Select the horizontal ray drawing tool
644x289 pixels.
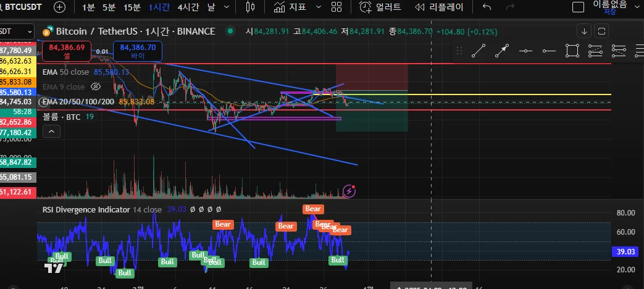point(549,51)
